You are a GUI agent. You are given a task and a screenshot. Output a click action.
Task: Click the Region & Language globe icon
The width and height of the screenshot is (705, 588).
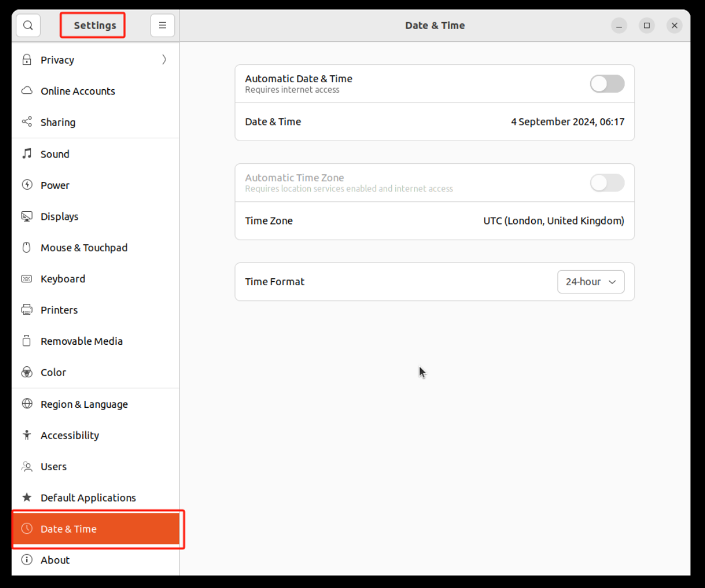point(27,404)
